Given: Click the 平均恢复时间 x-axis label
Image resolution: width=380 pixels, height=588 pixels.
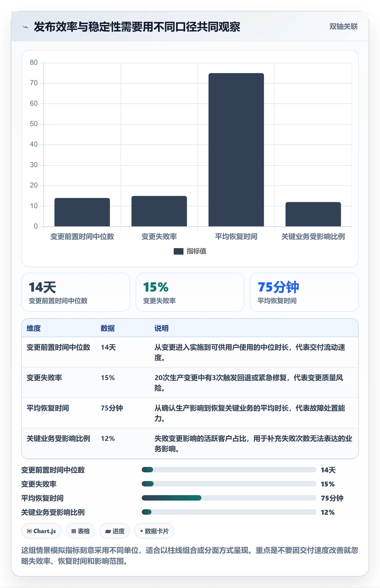Looking at the screenshot, I should (236, 236).
